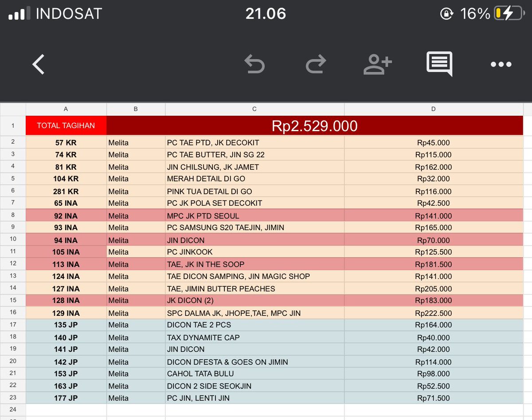Select cell 104 KR
This screenshot has height=420, width=532.
pyautogui.click(x=66, y=179)
